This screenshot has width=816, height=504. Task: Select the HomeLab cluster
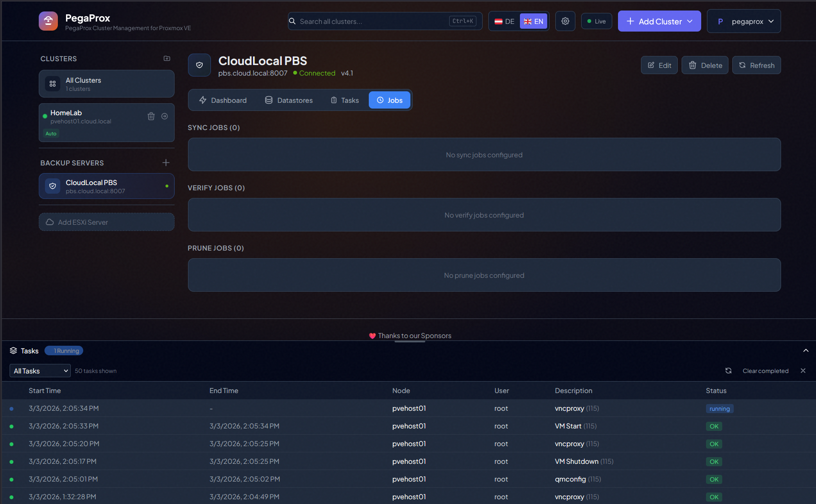point(107,122)
